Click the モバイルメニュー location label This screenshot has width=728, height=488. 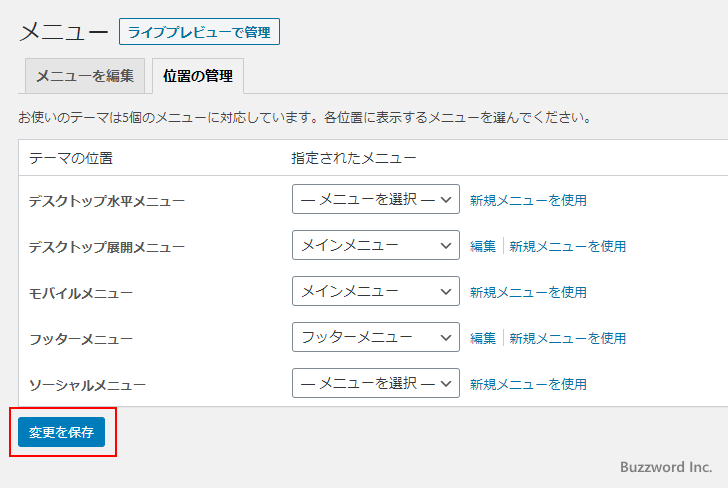click(81, 293)
